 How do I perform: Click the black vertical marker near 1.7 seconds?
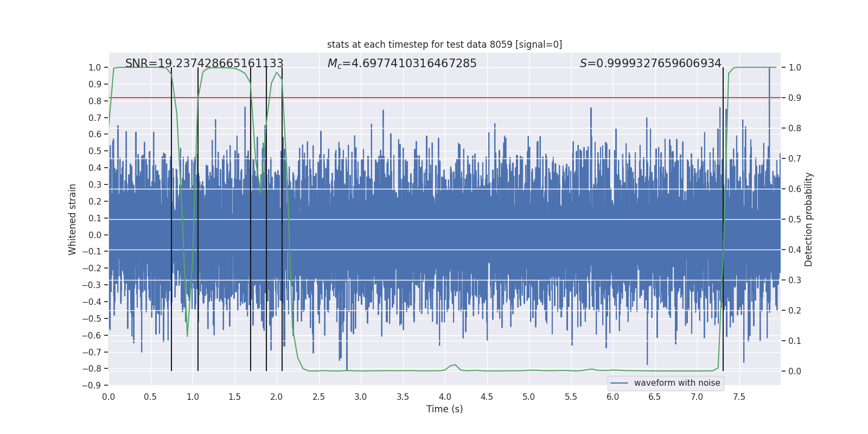(x=251, y=219)
